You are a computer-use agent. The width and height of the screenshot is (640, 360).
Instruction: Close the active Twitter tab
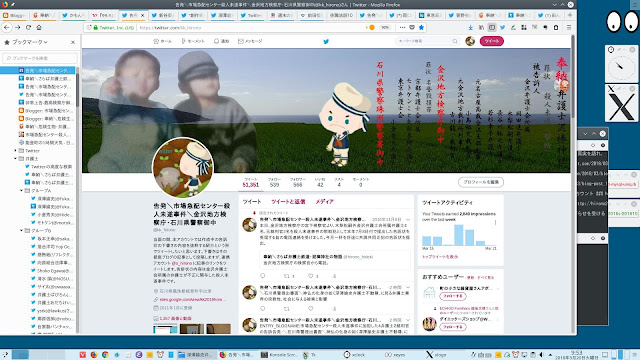tap(142, 15)
